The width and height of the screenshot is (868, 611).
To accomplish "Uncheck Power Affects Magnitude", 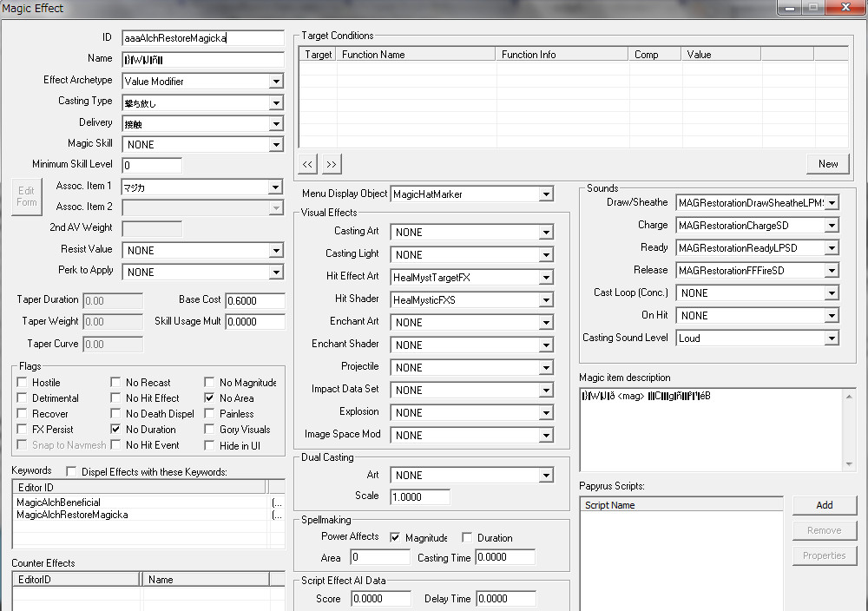I will (395, 537).
